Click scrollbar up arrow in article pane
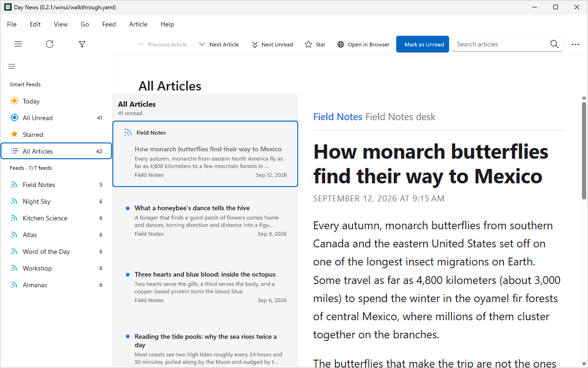 (x=584, y=97)
